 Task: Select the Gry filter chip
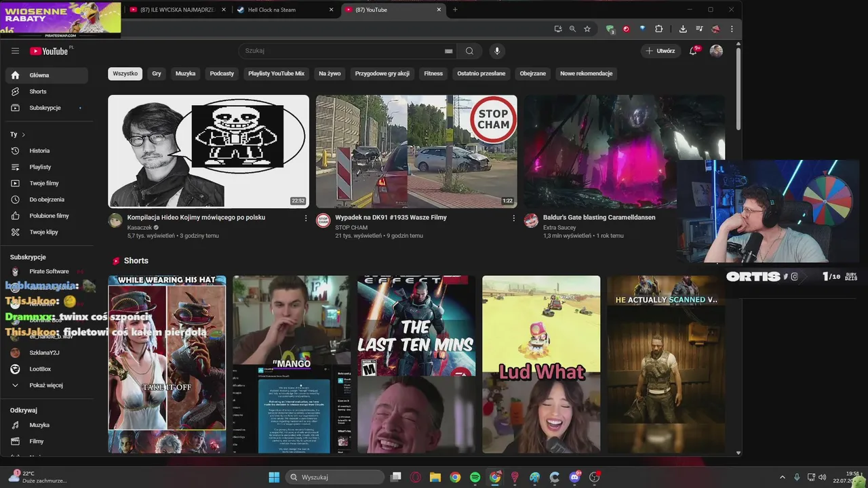tap(157, 73)
